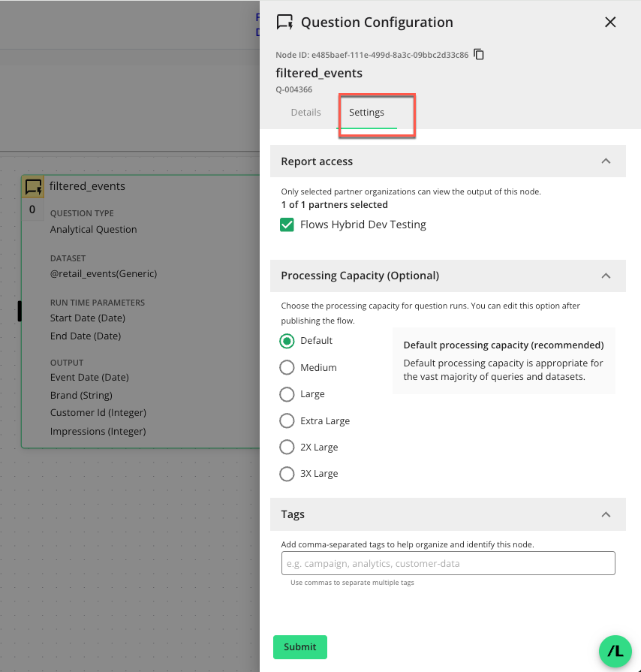Click the filtered_events node title on canvas
Screen dimensions: 641x672
tap(87, 186)
